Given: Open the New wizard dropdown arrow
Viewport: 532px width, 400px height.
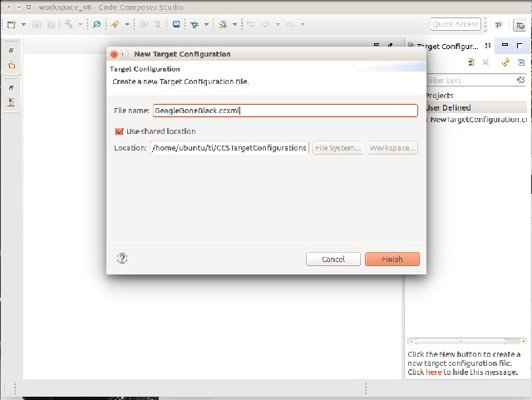Looking at the screenshot, I should 23,24.
